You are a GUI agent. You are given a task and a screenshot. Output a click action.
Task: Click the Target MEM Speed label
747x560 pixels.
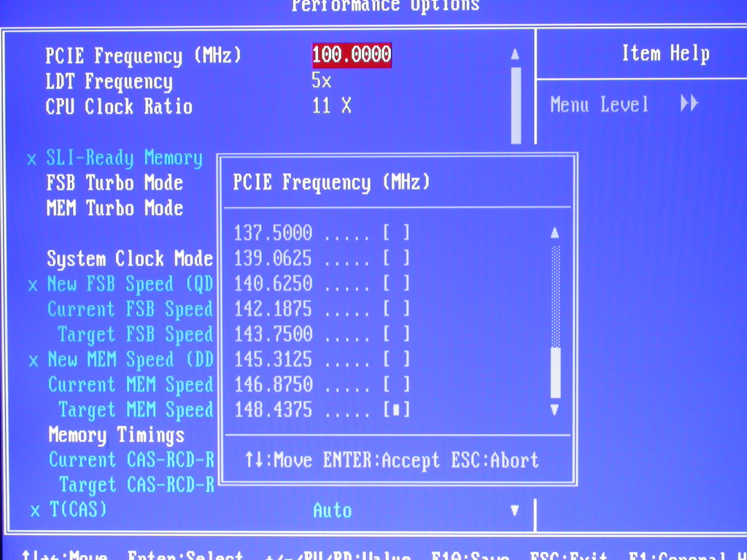click(x=136, y=410)
